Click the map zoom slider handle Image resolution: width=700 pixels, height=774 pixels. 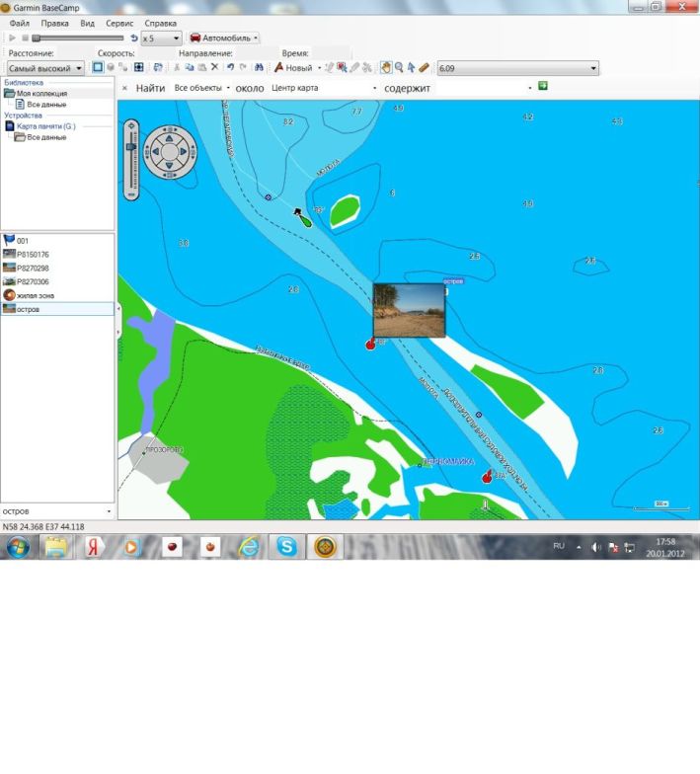(x=130, y=147)
